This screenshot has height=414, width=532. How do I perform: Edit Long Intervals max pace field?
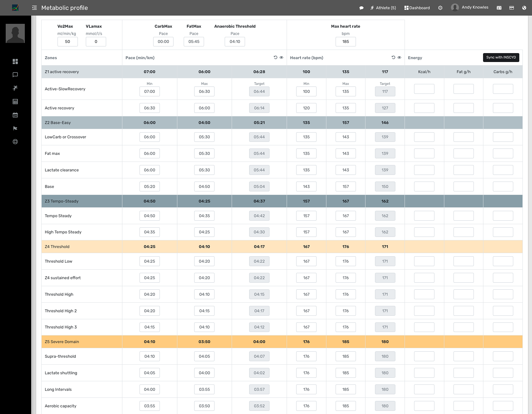pos(204,390)
